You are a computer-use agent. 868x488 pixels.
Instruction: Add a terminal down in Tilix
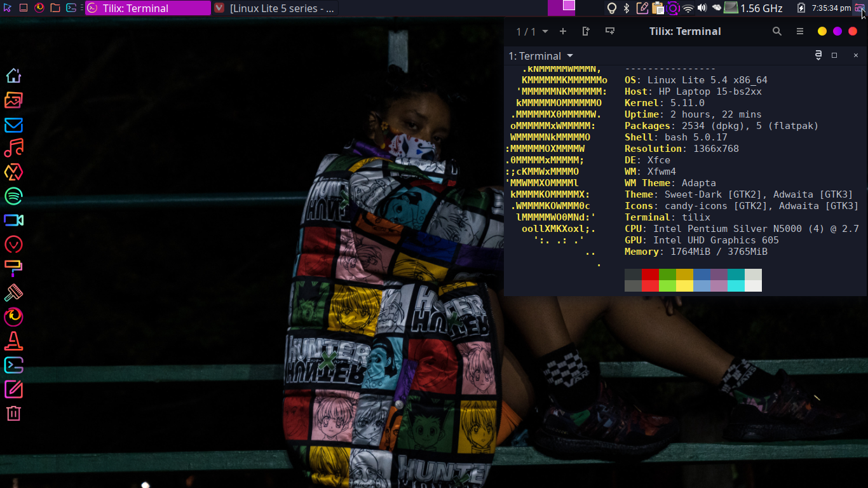click(610, 31)
